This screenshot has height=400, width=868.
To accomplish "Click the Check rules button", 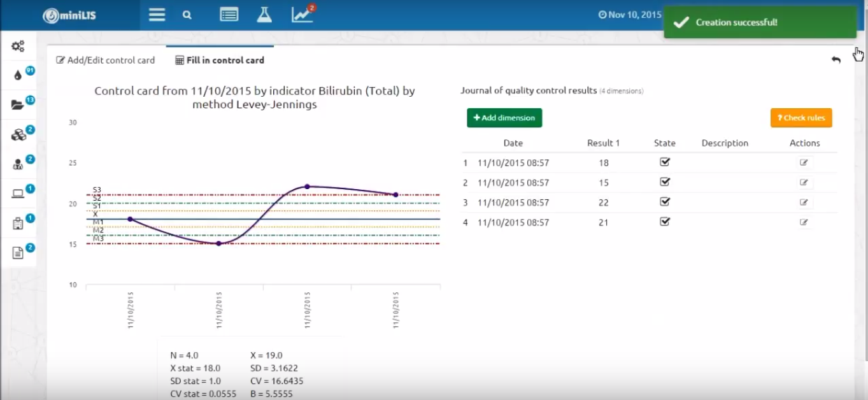I will point(801,118).
